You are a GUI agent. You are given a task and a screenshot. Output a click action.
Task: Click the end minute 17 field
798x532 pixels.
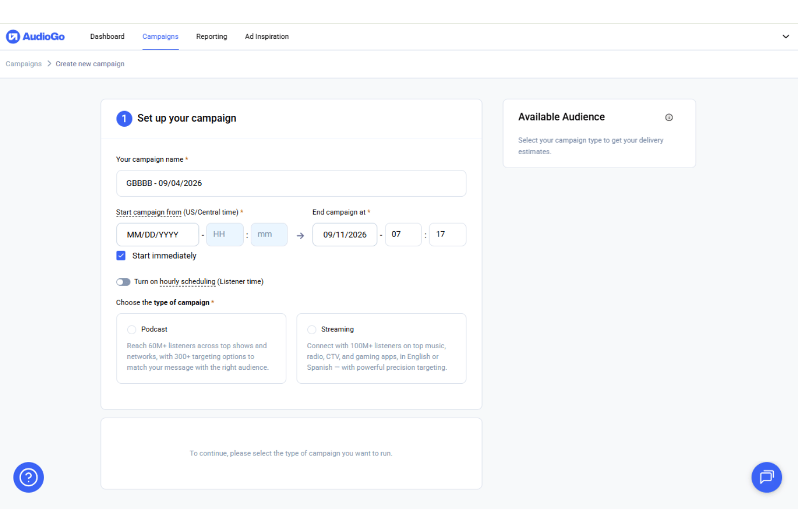click(448, 234)
